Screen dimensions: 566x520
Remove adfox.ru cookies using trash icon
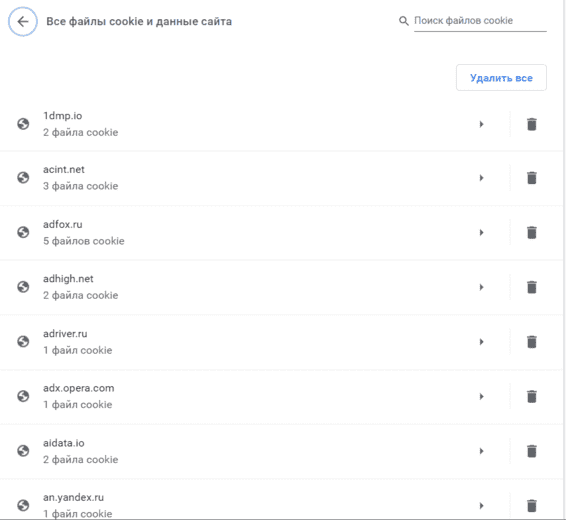coord(531,232)
